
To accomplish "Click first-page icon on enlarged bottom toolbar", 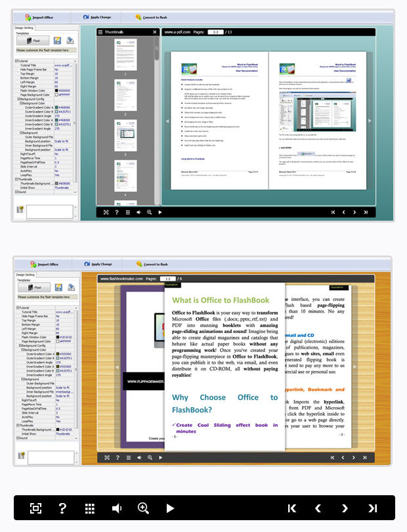I will [x=291, y=508].
